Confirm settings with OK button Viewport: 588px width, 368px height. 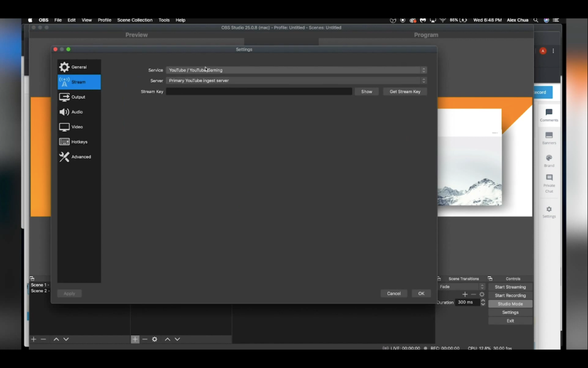click(x=421, y=294)
